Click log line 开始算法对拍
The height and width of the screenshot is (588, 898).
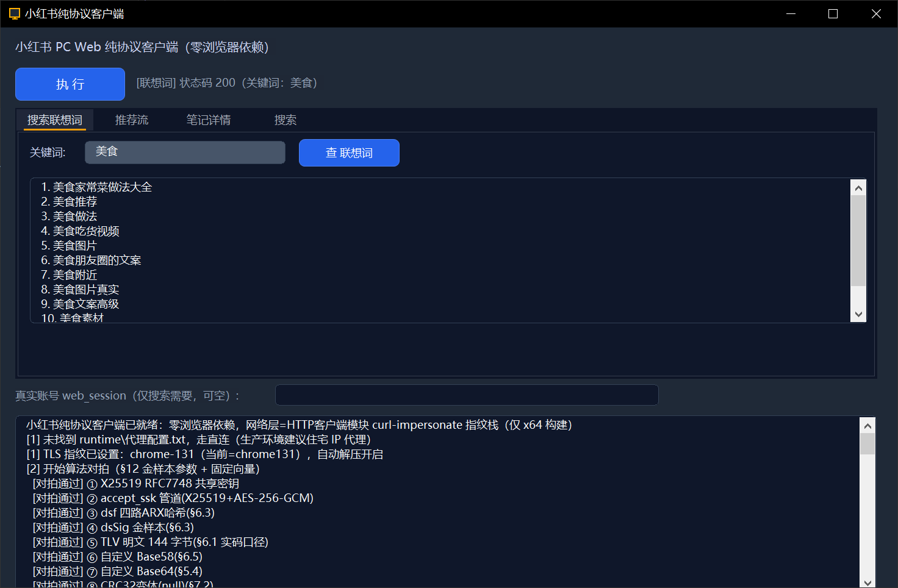click(143, 469)
